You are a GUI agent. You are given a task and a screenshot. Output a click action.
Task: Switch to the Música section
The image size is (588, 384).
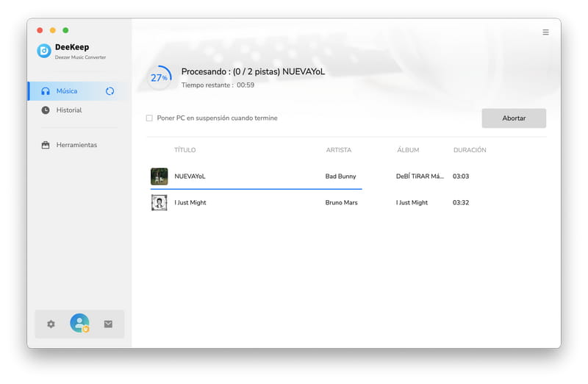(x=79, y=91)
